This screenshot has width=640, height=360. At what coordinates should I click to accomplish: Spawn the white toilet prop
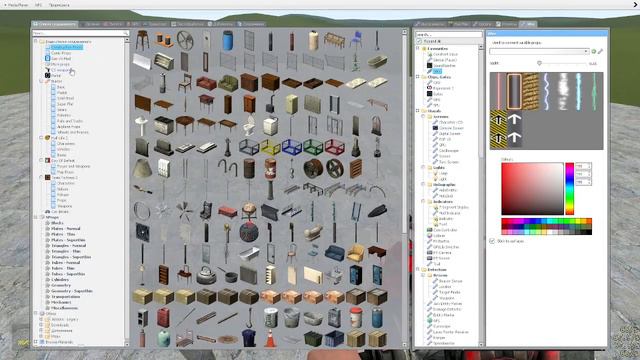point(249,125)
